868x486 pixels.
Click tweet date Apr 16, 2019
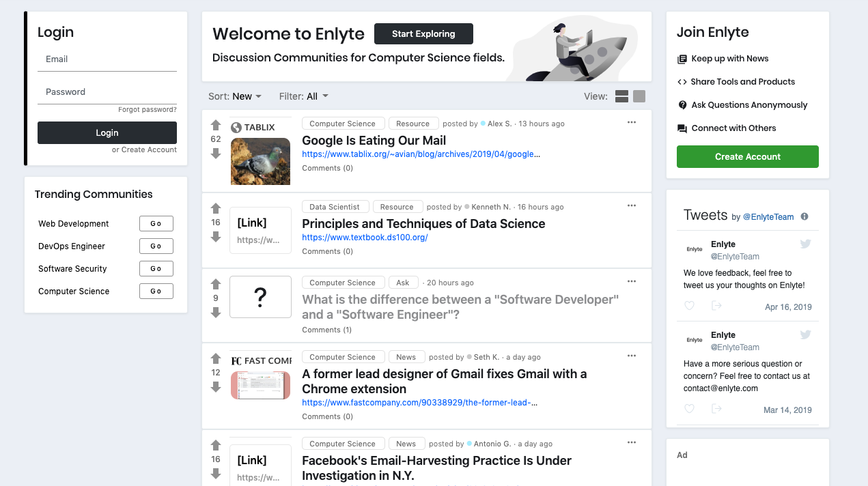click(788, 307)
